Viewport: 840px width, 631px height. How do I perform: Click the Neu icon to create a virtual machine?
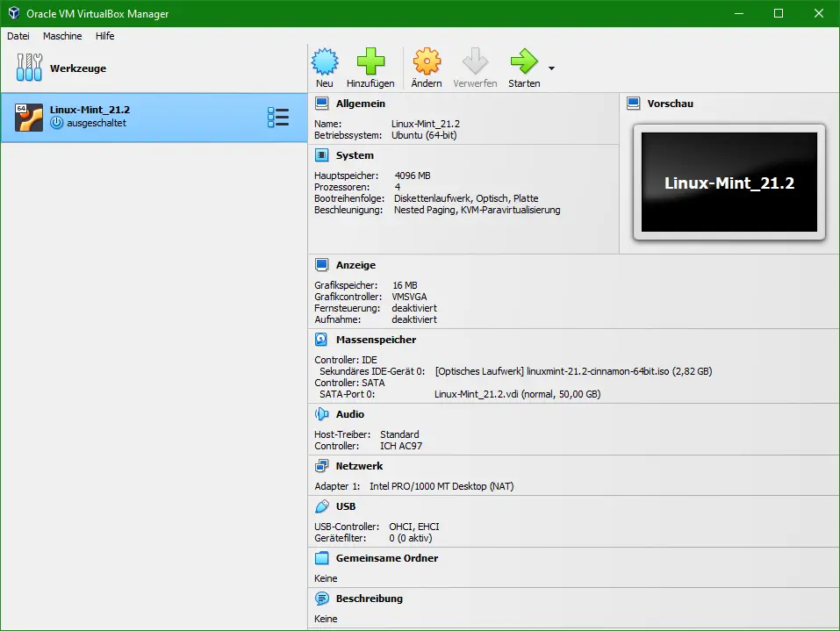[x=325, y=61]
